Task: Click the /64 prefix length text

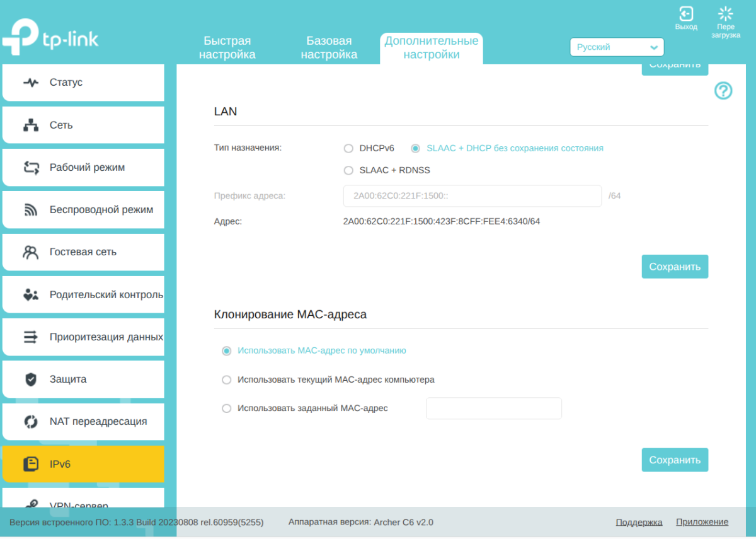Action: 615,196
